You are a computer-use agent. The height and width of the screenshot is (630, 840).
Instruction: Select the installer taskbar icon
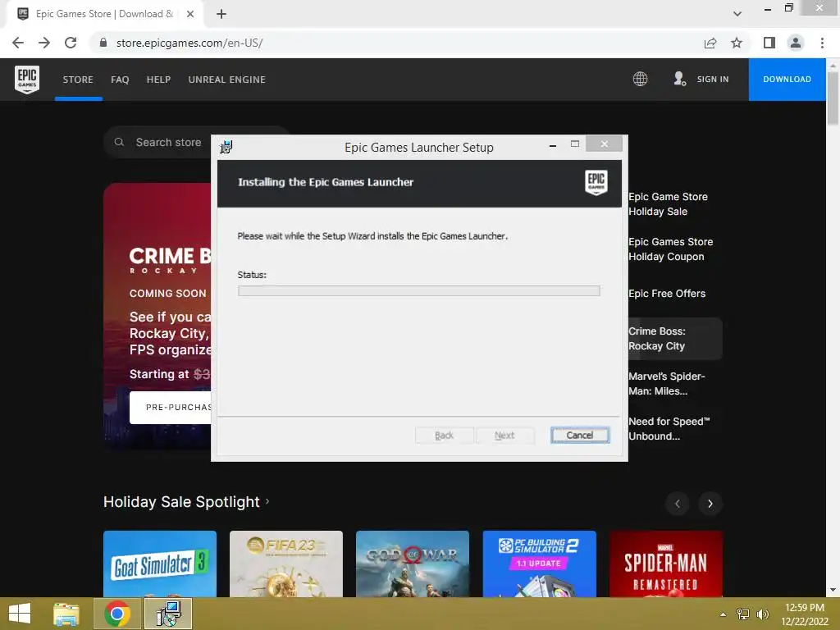pyautogui.click(x=168, y=614)
